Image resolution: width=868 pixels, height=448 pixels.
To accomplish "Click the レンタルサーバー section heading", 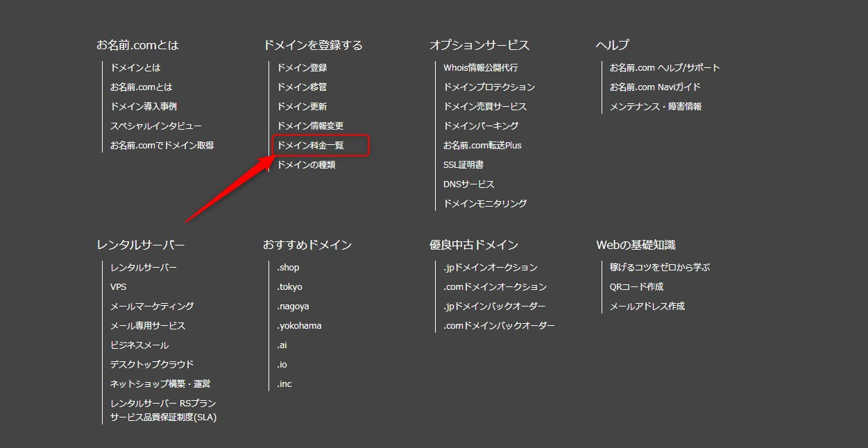I will [x=141, y=245].
